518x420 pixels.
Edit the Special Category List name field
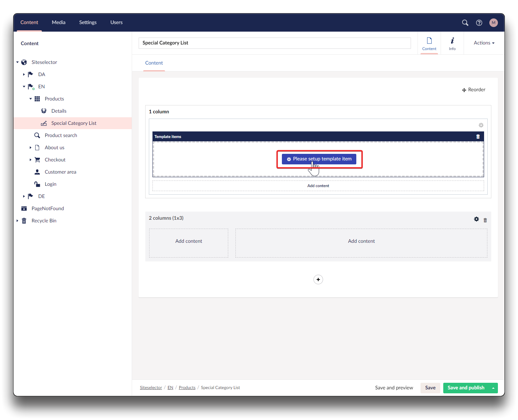click(x=274, y=43)
